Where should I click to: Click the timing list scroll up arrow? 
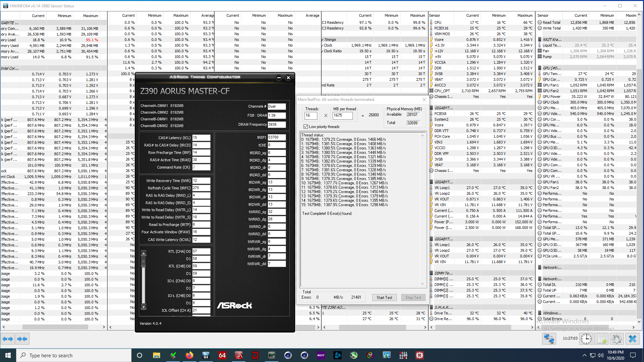[x=144, y=253]
